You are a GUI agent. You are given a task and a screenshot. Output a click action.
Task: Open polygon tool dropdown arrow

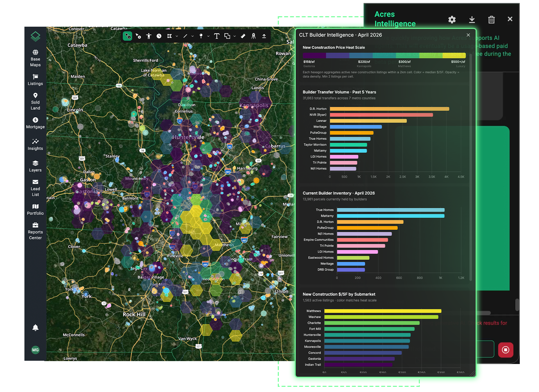pyautogui.click(x=177, y=36)
